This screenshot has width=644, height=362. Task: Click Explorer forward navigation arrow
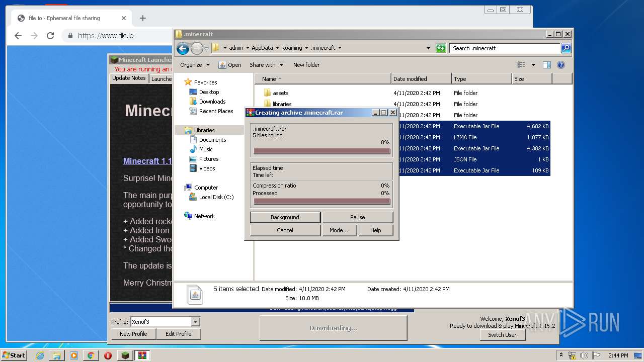coord(197,48)
